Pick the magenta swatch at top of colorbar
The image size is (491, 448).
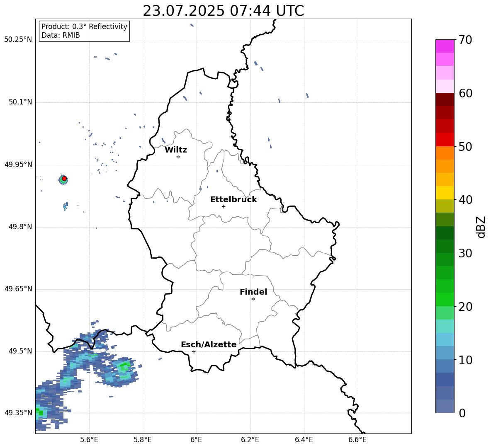click(445, 46)
